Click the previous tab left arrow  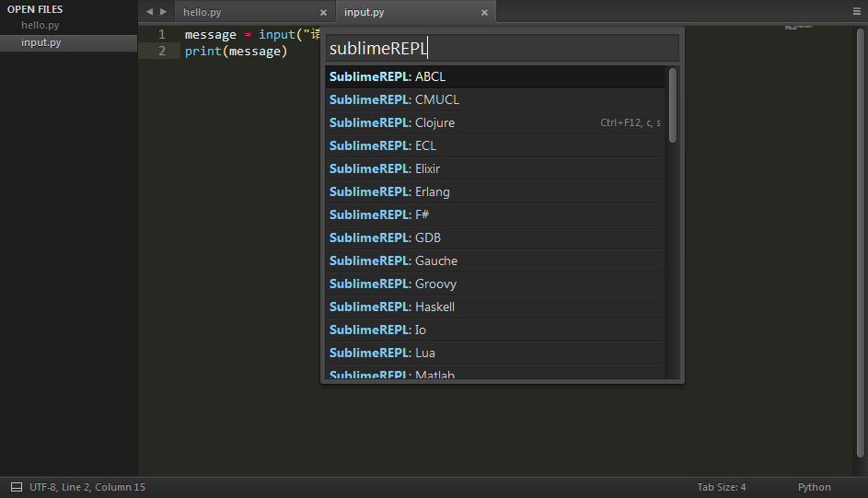[150, 12]
